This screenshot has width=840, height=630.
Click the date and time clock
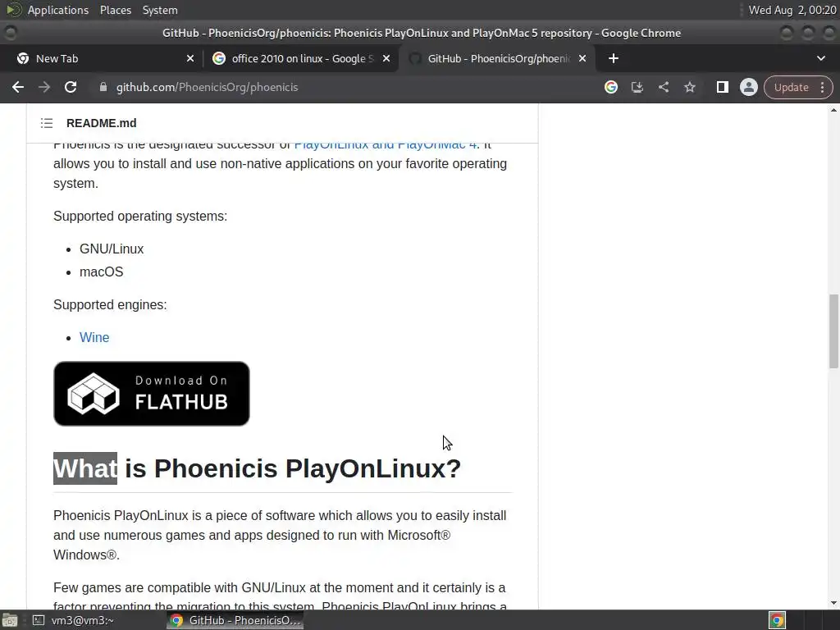click(x=792, y=10)
